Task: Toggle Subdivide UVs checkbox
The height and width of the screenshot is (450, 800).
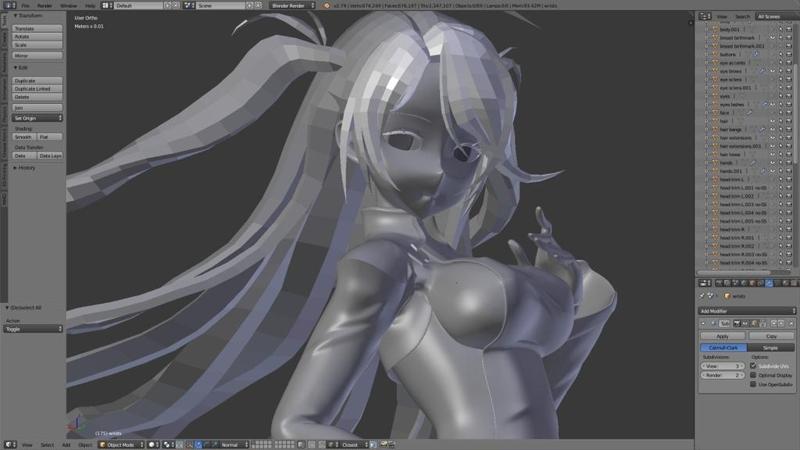Action: click(753, 366)
